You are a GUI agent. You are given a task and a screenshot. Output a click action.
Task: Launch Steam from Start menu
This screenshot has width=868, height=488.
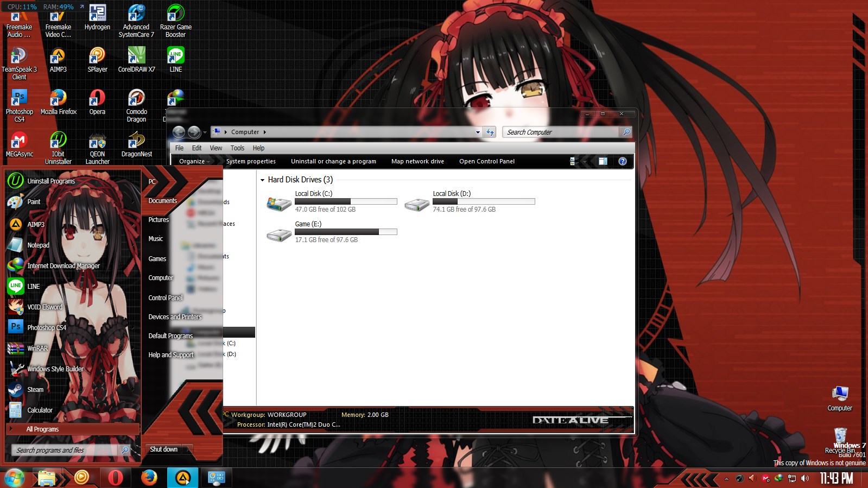click(x=73, y=389)
